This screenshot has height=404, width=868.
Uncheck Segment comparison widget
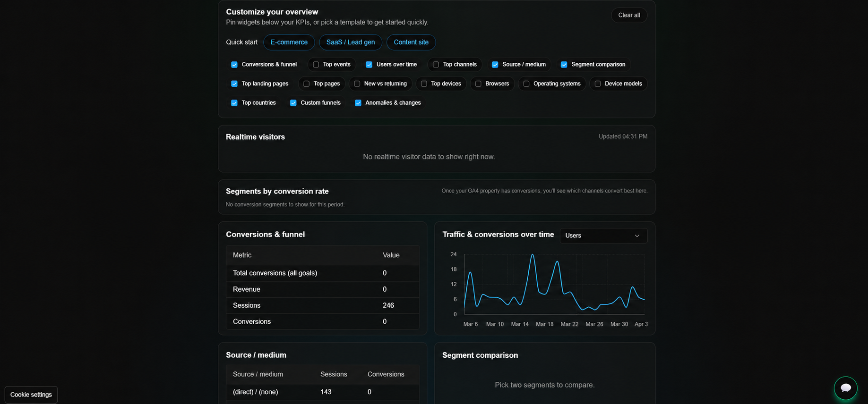pos(564,65)
